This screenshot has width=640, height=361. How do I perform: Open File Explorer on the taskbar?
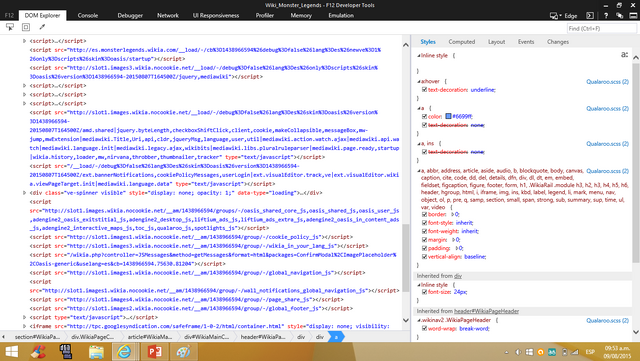pos(96,352)
